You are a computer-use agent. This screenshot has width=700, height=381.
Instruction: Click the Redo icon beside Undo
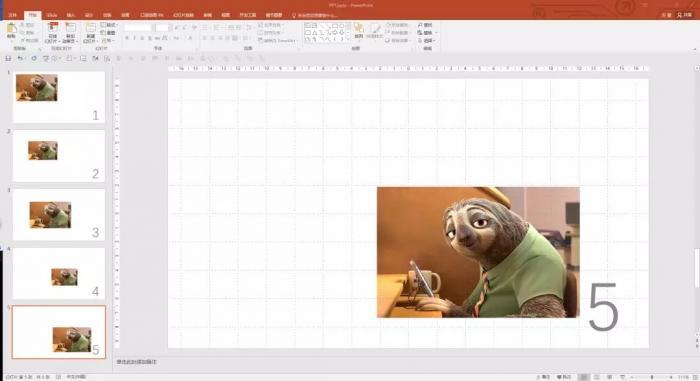[33, 59]
